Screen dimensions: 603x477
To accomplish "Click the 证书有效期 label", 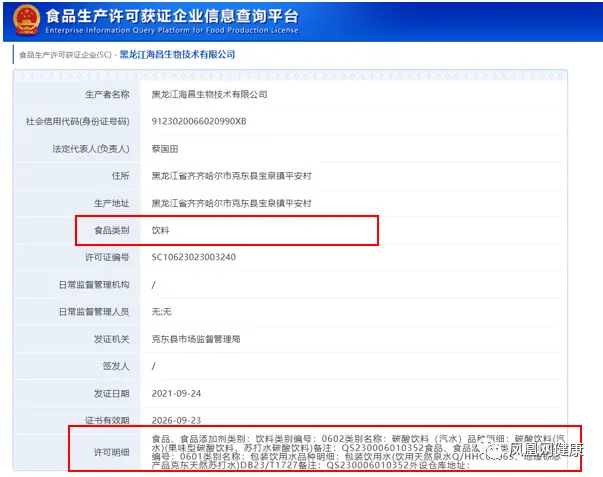I will point(107,420).
